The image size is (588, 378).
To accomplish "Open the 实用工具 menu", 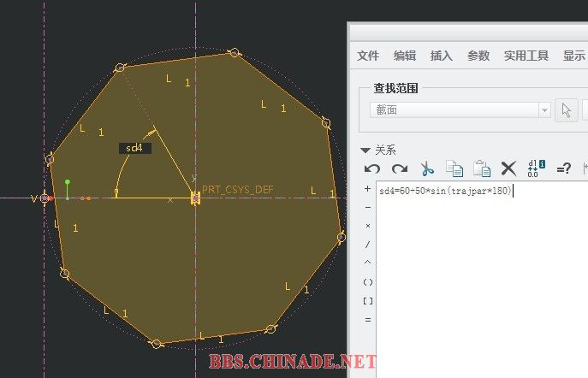I will 526,56.
